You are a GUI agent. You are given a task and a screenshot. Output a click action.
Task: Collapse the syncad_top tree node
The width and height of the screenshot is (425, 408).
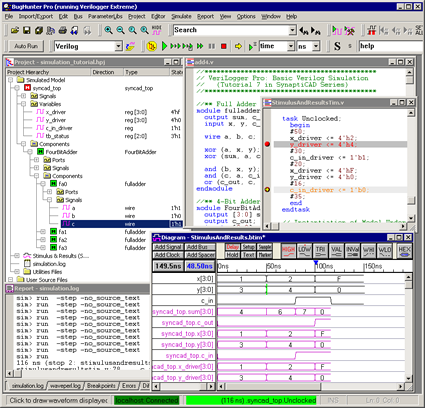click(17, 88)
